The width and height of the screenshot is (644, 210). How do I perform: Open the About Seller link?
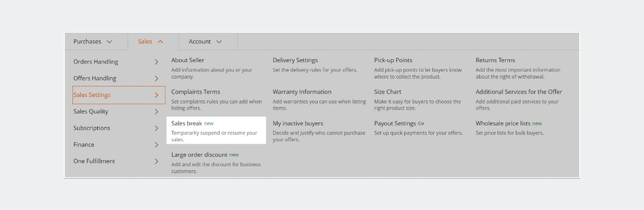tap(188, 60)
